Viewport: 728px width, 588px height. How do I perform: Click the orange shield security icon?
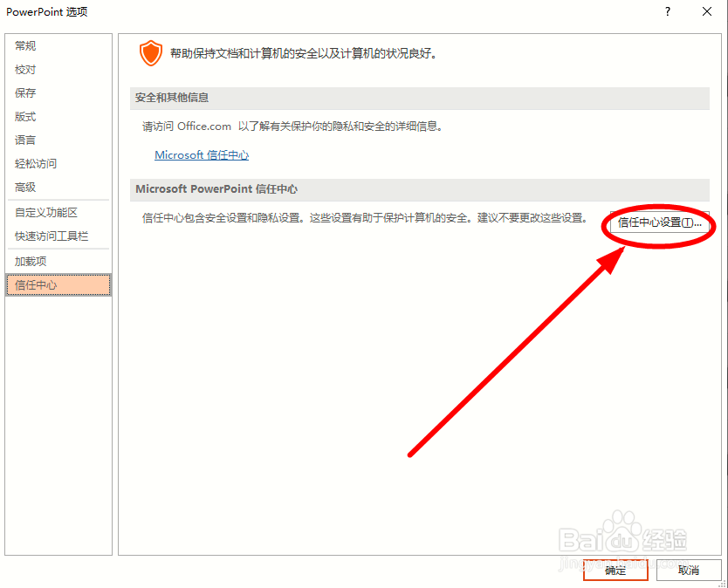pyautogui.click(x=151, y=53)
